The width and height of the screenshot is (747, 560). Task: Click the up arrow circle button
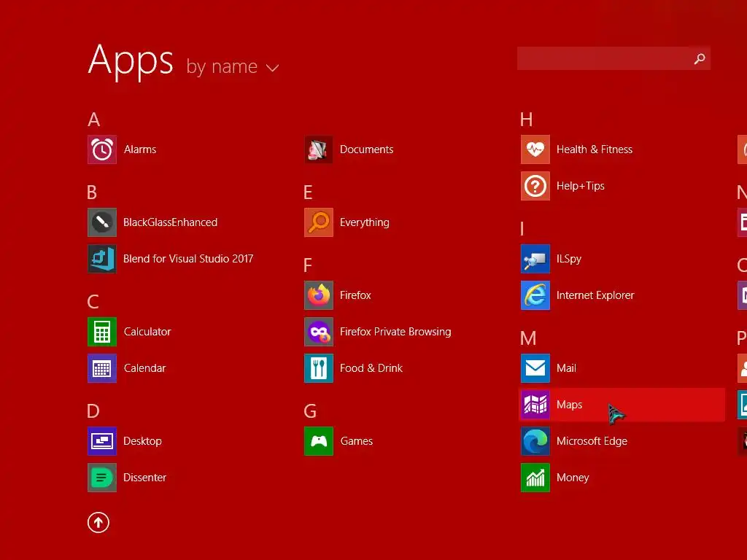tap(98, 523)
